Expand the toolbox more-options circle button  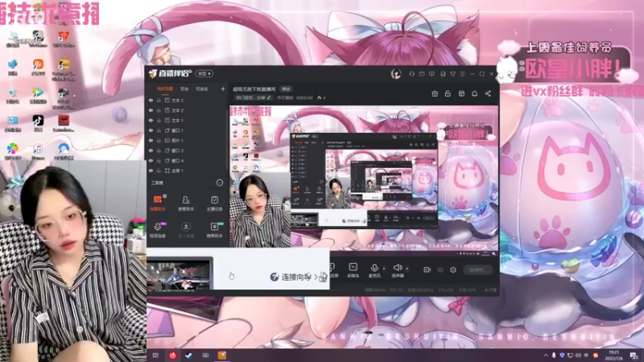coord(220,183)
